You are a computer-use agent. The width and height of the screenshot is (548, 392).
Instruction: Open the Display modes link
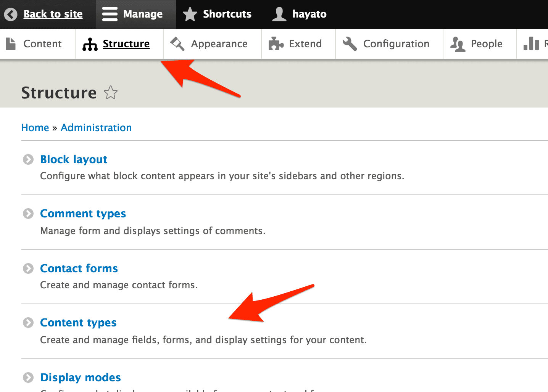tap(81, 378)
